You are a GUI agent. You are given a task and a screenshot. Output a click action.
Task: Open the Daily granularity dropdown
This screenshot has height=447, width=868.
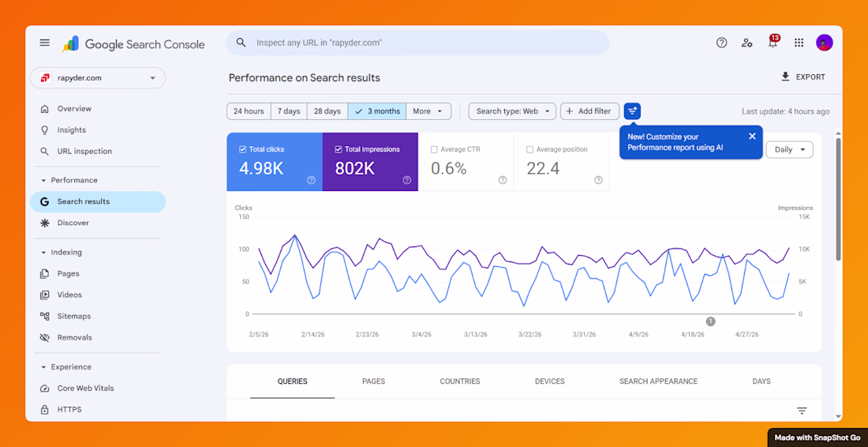pos(789,149)
